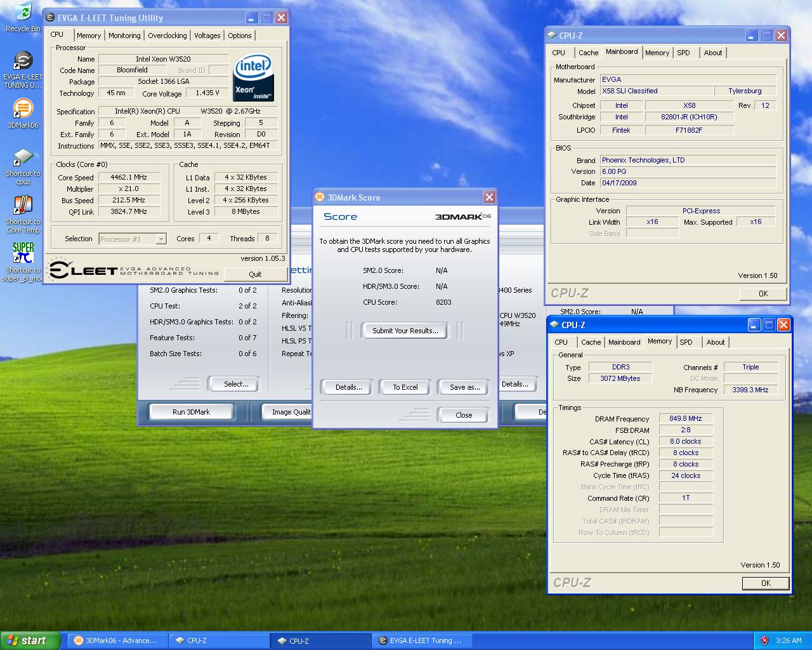
Task: Launch EVGA E-LEET Tuning Utility desktop shortcut
Action: pos(23,70)
